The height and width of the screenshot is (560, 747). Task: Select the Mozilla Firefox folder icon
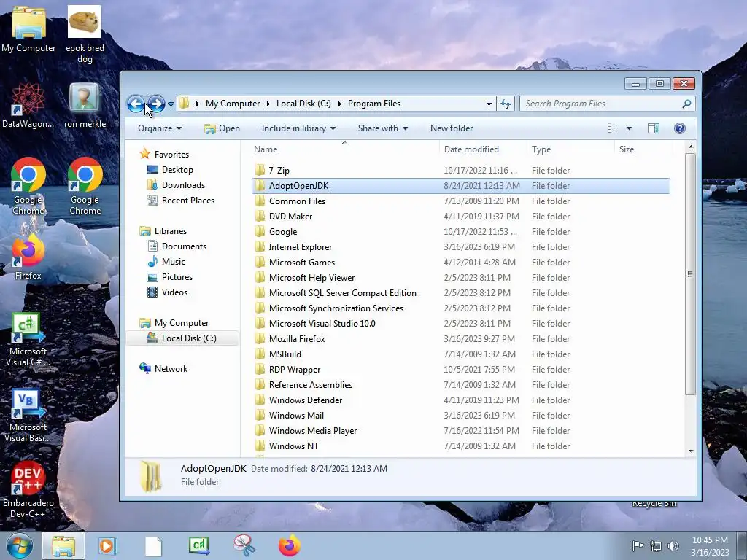click(x=260, y=338)
